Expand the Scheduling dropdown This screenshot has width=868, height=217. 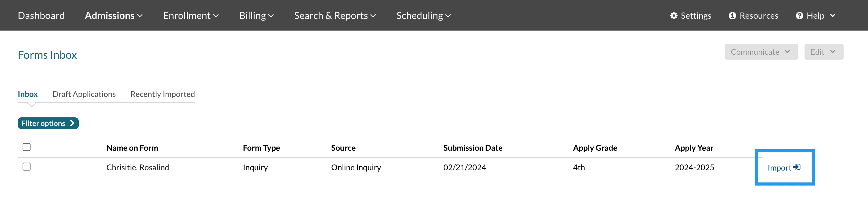(423, 16)
